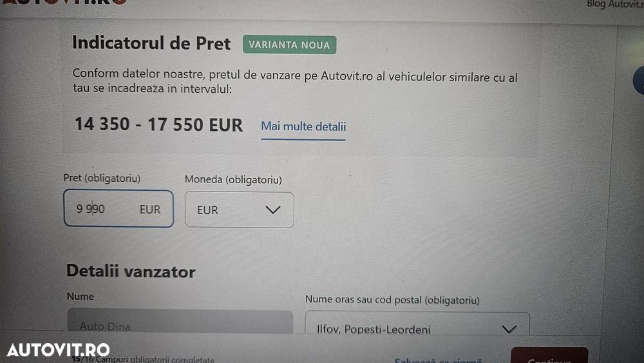Open the Moneda currency dropdown
The height and width of the screenshot is (363, 644).
[x=239, y=210]
